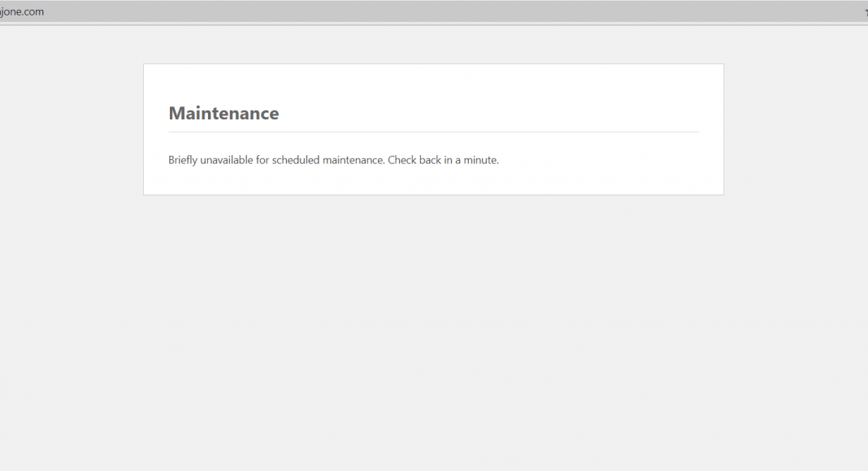868x471 pixels.
Task: Click the word 'minute' at the sentence end
Action: [480, 160]
